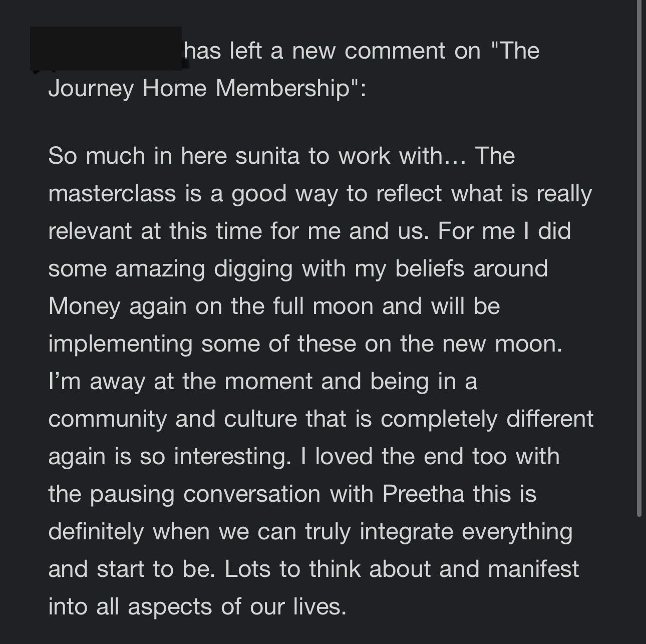Click the capitalized word "Money"
The image size is (646, 644).
[85, 306]
